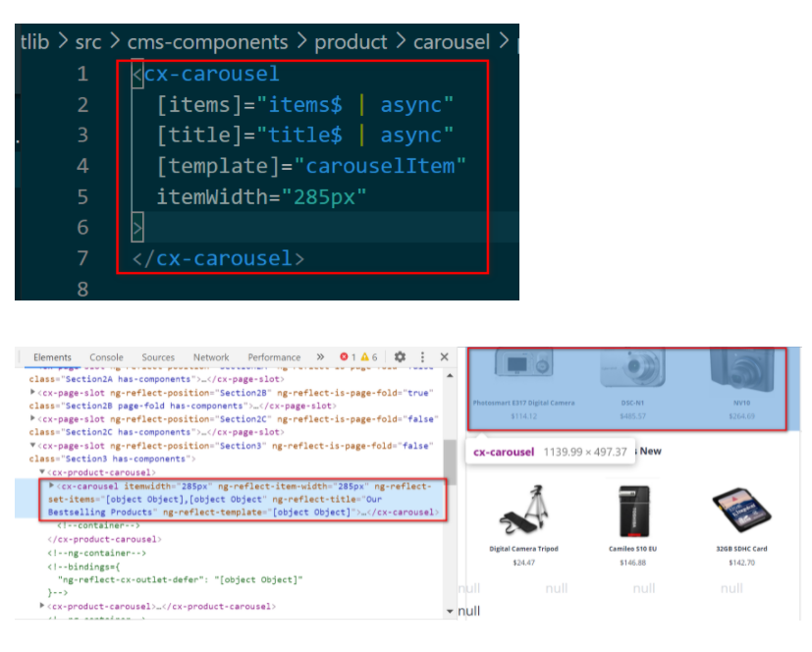Select the Elements tab

coord(52,357)
